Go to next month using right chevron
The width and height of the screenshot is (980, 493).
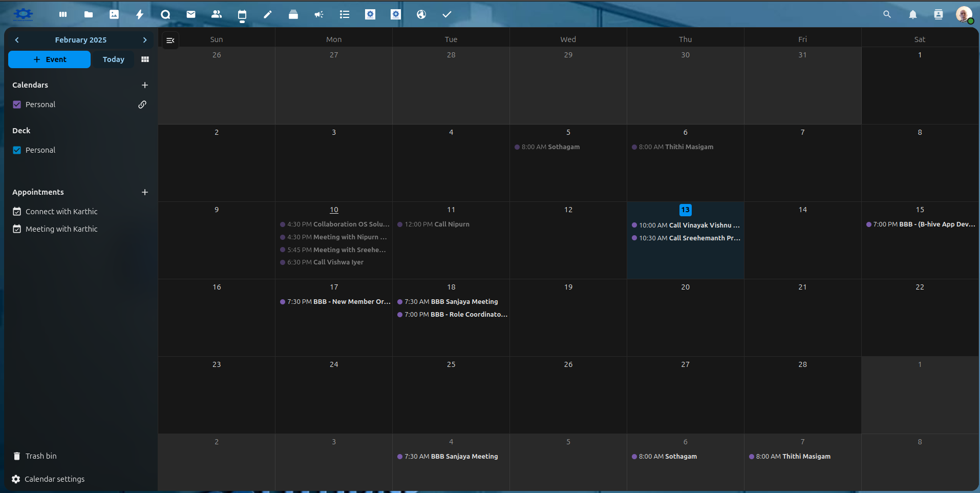(x=145, y=40)
